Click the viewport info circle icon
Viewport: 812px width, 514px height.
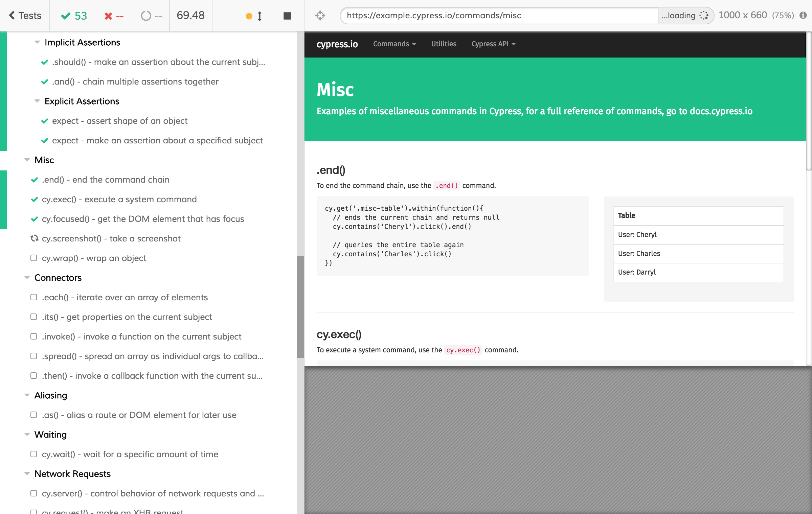click(x=803, y=15)
